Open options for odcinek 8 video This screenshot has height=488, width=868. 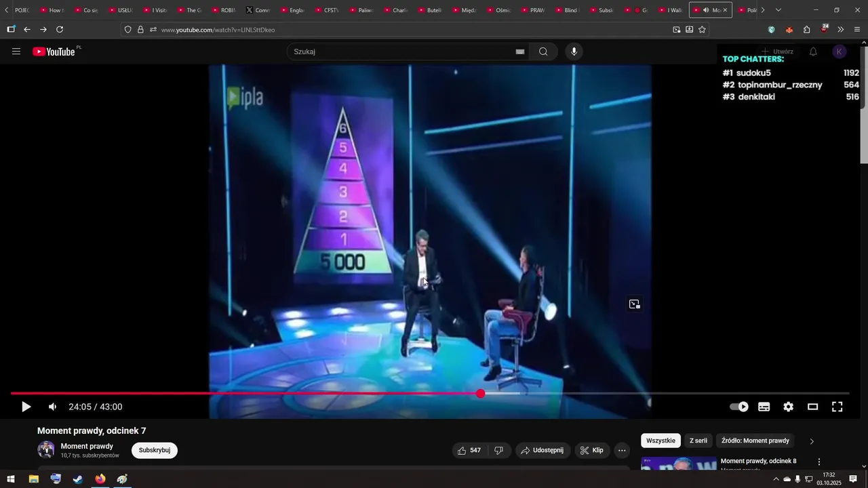[818, 462]
